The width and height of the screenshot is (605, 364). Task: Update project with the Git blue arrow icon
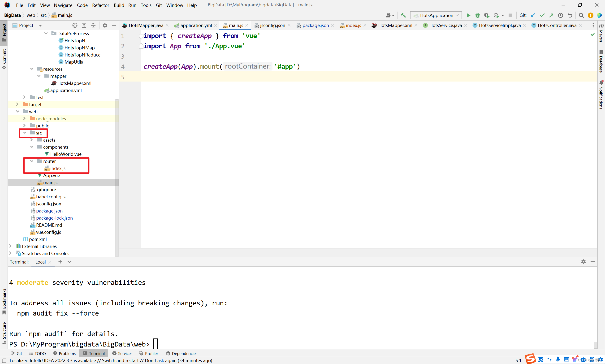pyautogui.click(x=533, y=15)
